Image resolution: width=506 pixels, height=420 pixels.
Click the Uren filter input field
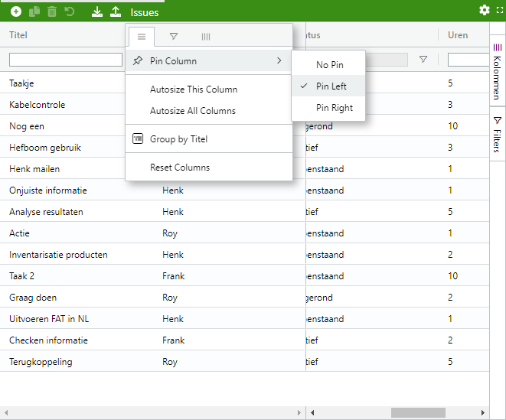pos(468,60)
